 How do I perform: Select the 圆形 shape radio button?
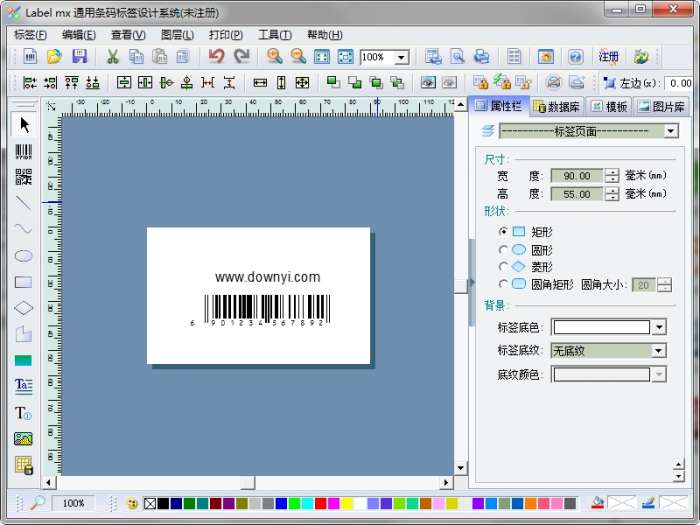tap(503, 250)
